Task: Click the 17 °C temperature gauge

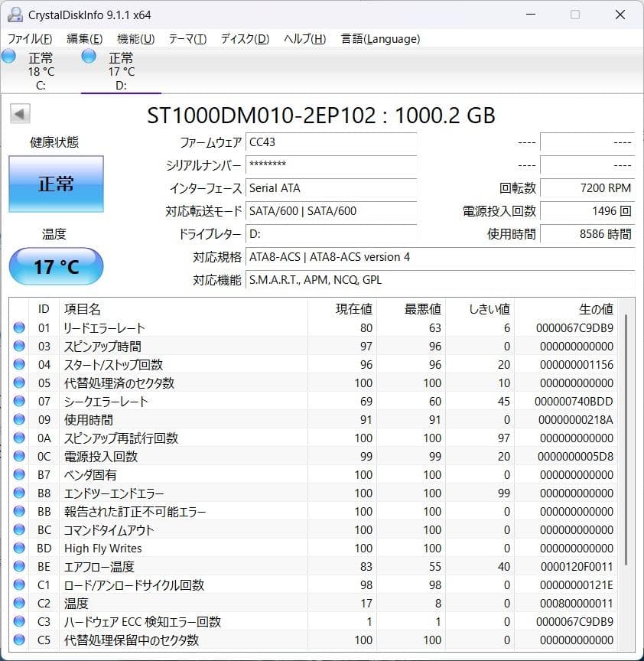Action: click(x=56, y=266)
